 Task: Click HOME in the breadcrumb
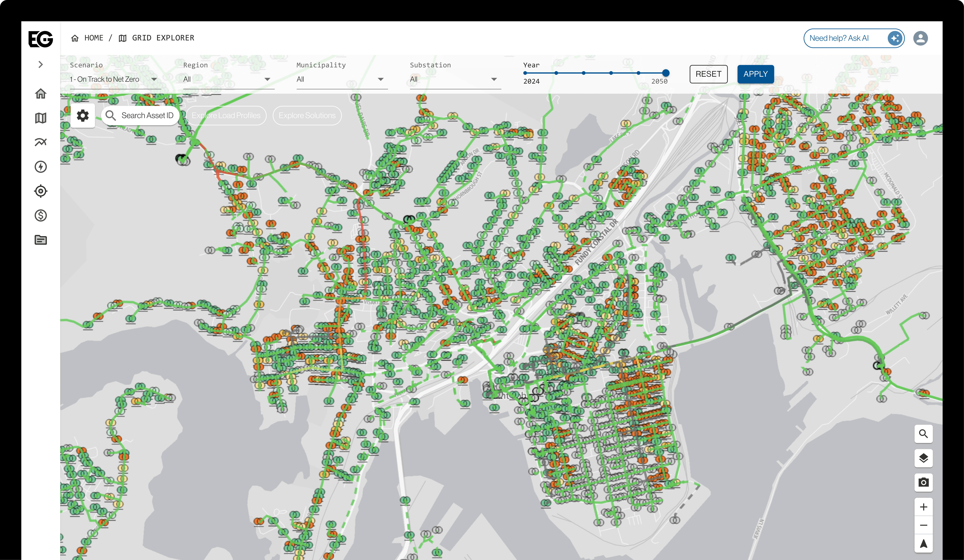93,38
